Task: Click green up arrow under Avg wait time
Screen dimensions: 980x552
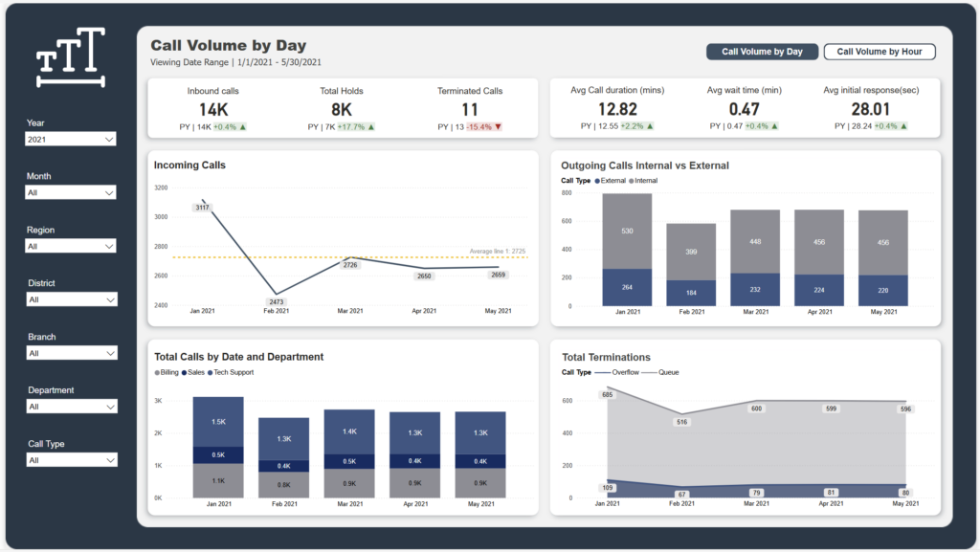Action: coord(773,126)
